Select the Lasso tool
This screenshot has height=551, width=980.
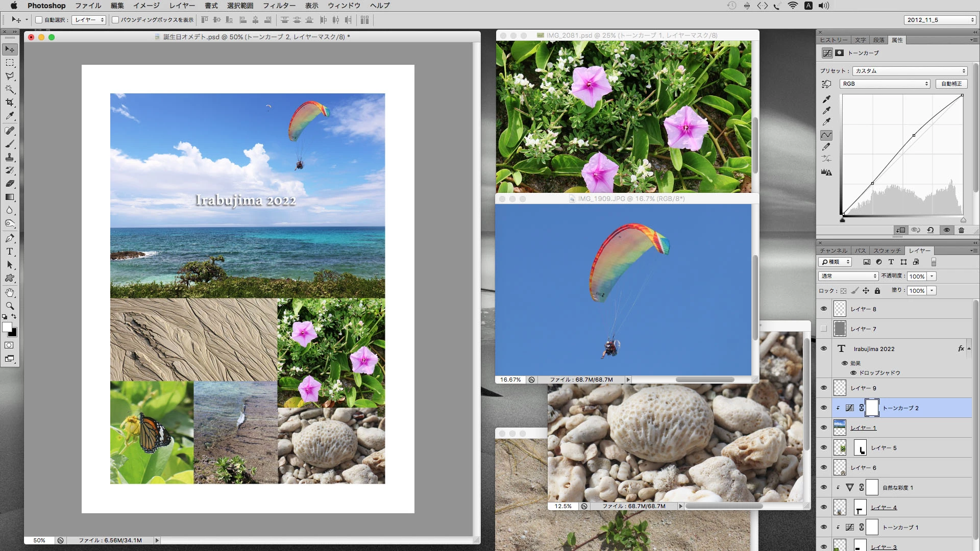click(x=10, y=76)
